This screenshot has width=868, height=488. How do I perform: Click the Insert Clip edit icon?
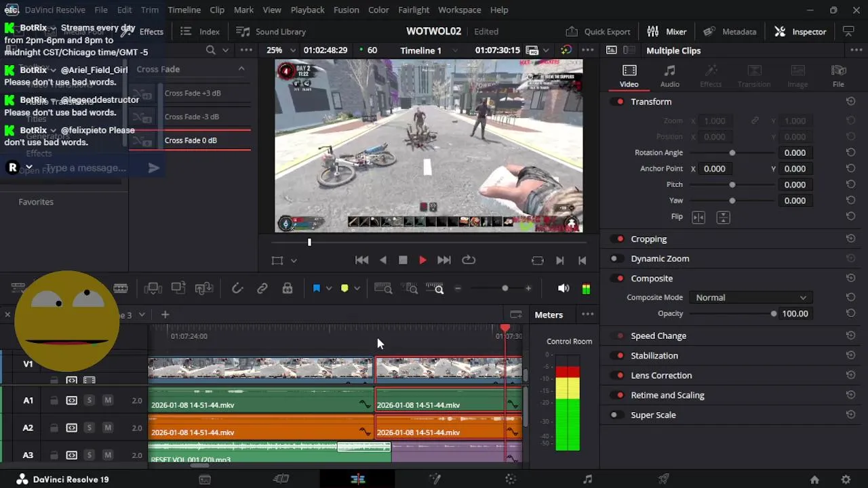pos(153,289)
